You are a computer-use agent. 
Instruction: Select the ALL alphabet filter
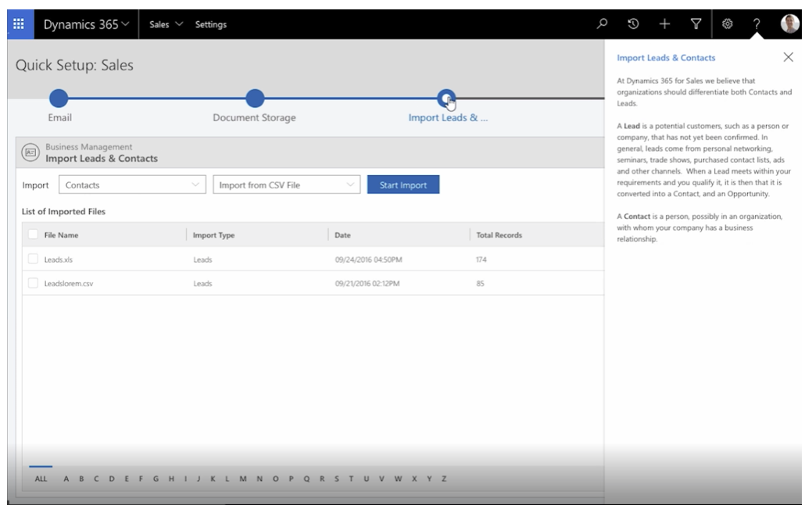click(x=41, y=478)
